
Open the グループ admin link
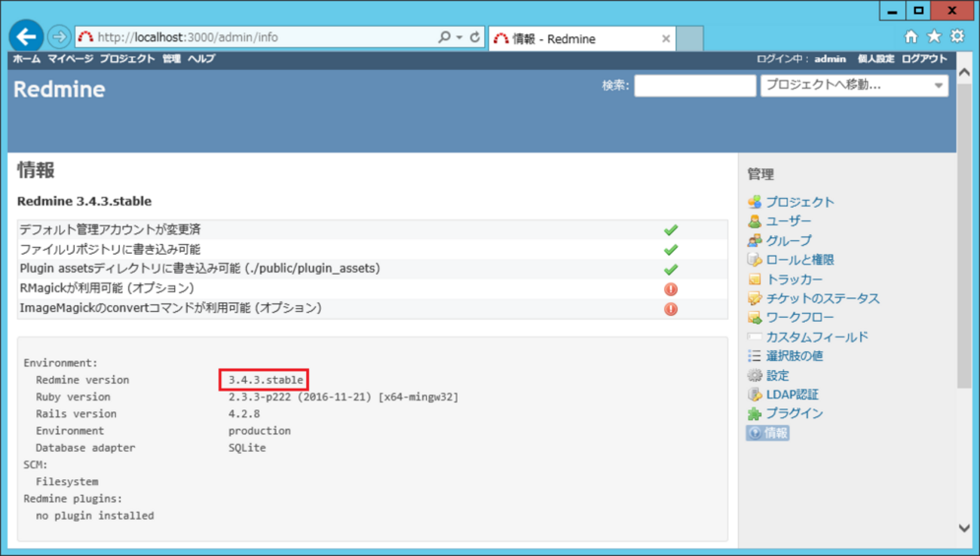coord(789,240)
